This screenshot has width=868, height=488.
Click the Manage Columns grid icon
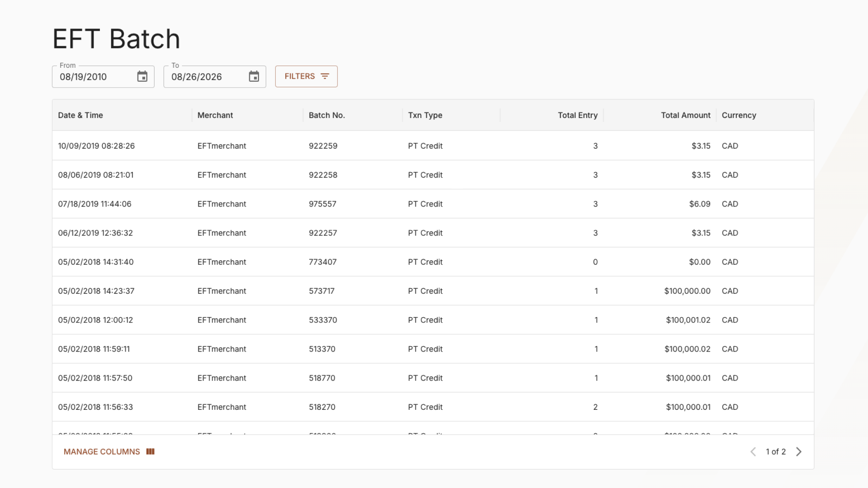point(151,451)
